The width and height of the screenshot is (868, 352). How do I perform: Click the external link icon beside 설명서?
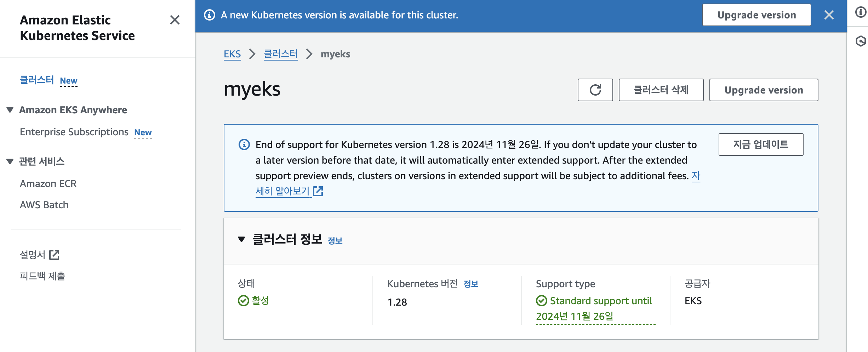pos(54,255)
